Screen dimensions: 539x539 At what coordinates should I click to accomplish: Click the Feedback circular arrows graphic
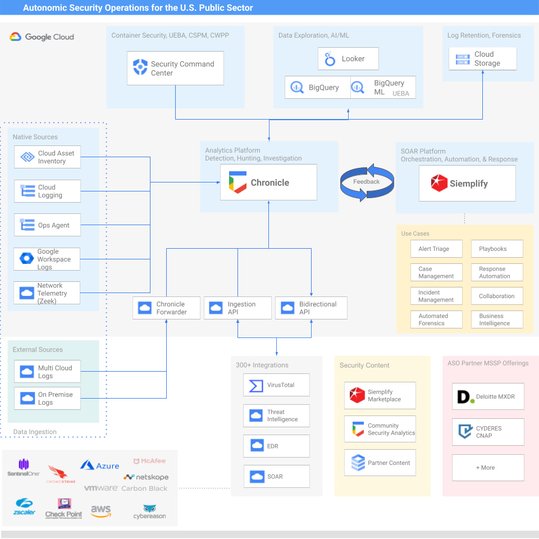(x=367, y=182)
